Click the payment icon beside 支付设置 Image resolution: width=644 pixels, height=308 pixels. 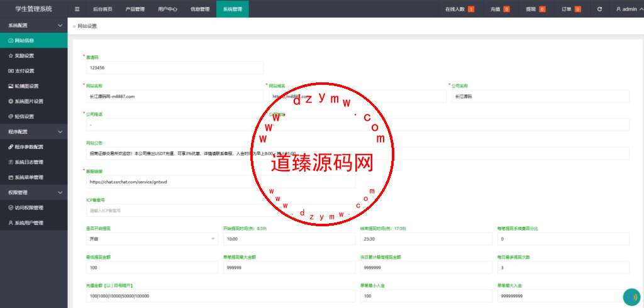[x=11, y=71]
